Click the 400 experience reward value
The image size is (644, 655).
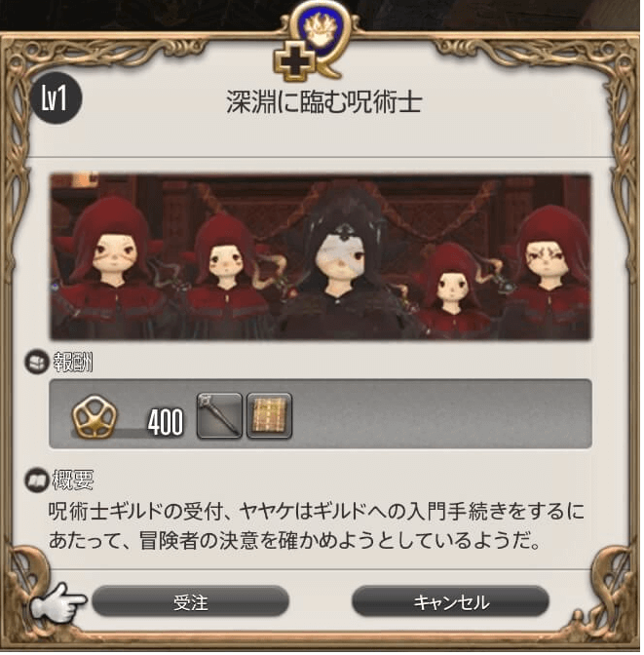pyautogui.click(x=166, y=422)
